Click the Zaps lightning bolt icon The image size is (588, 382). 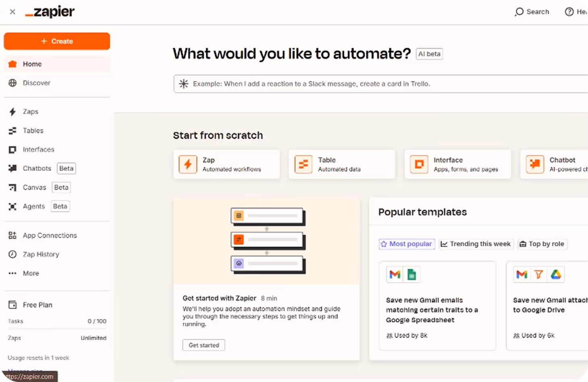click(x=12, y=112)
